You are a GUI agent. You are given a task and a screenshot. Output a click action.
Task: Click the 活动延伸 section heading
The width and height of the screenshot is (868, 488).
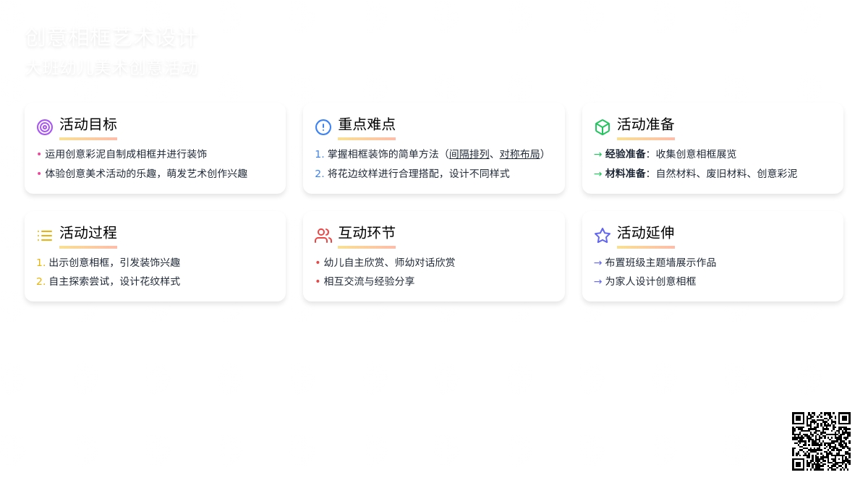pyautogui.click(x=645, y=233)
